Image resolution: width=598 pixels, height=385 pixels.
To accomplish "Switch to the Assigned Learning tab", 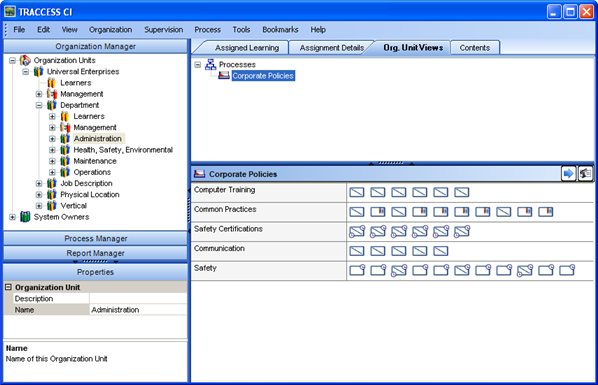I will tap(247, 48).
